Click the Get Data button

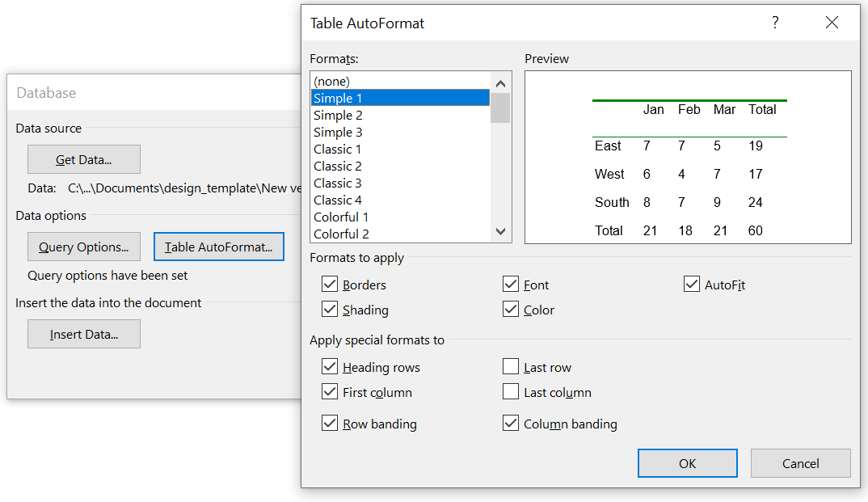[x=84, y=159]
